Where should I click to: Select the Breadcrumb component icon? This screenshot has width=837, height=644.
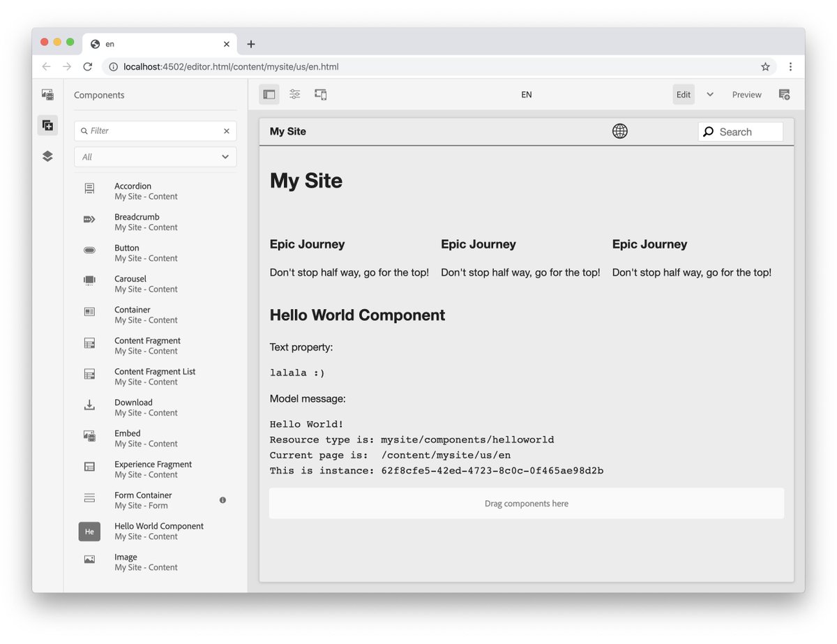(x=89, y=219)
